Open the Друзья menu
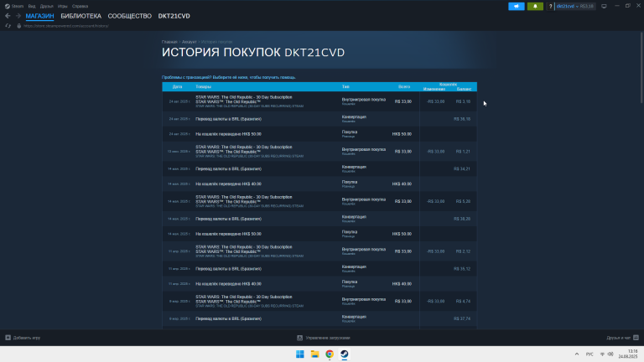Viewport: 644px width, 362px height. coord(46,6)
